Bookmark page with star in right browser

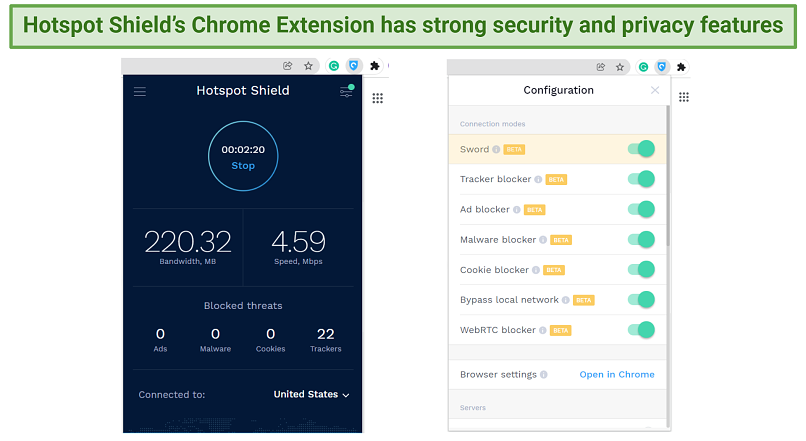click(x=620, y=67)
